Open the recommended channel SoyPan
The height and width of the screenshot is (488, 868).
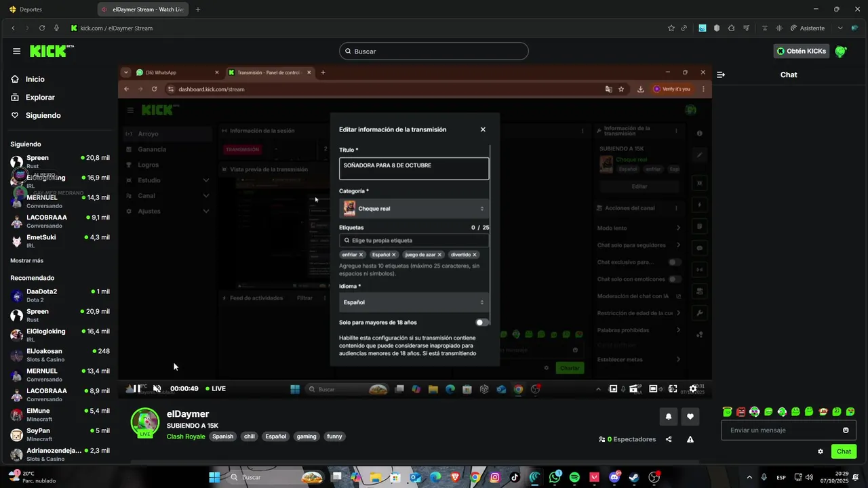tap(60, 434)
